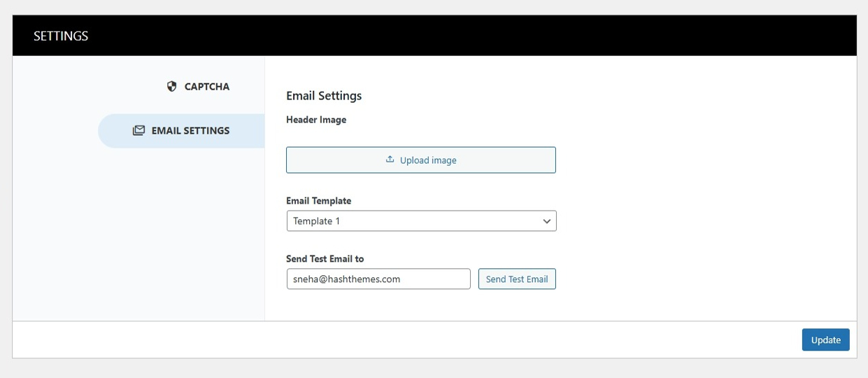868x378 pixels.
Task: Click the shield icon beside CAPTCHA
Action: [x=171, y=87]
